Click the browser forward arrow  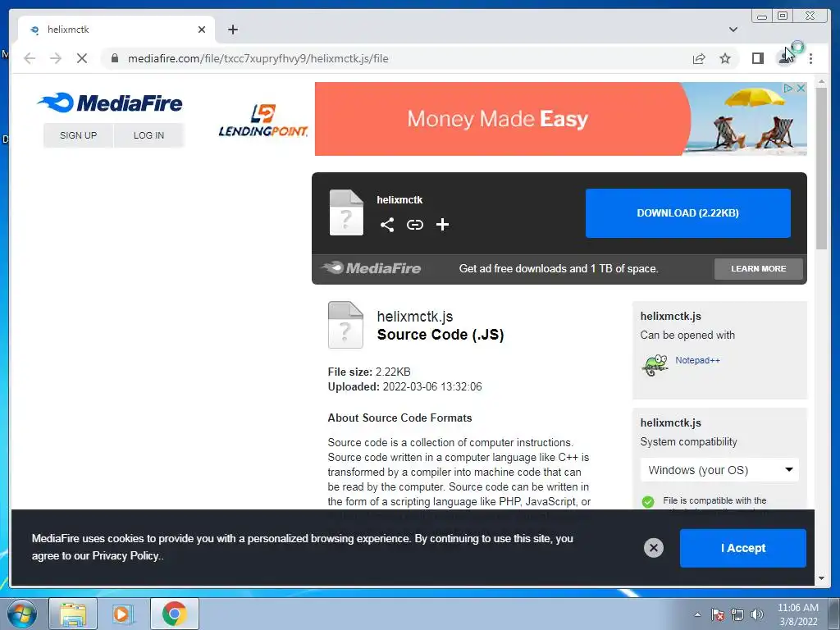tap(56, 58)
